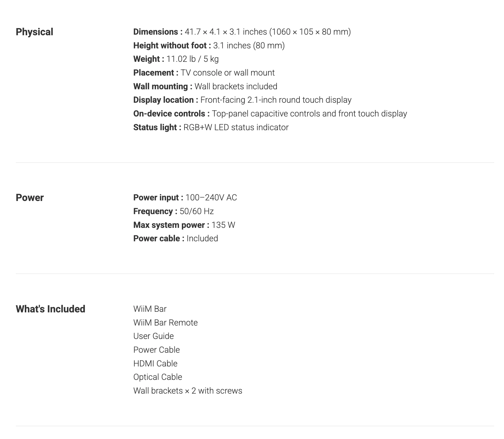Image resolution: width=504 pixels, height=439 pixels.
Task: Click the WiiM Bar Remote item
Action: click(x=165, y=323)
